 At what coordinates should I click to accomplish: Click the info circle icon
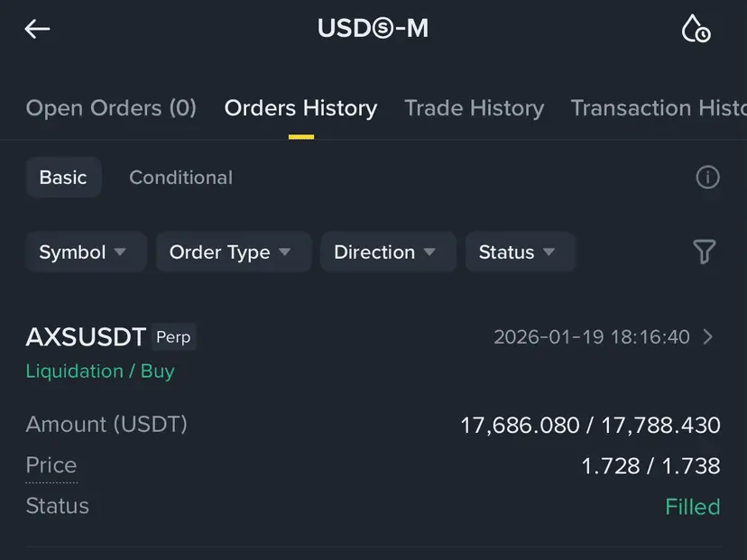(707, 178)
